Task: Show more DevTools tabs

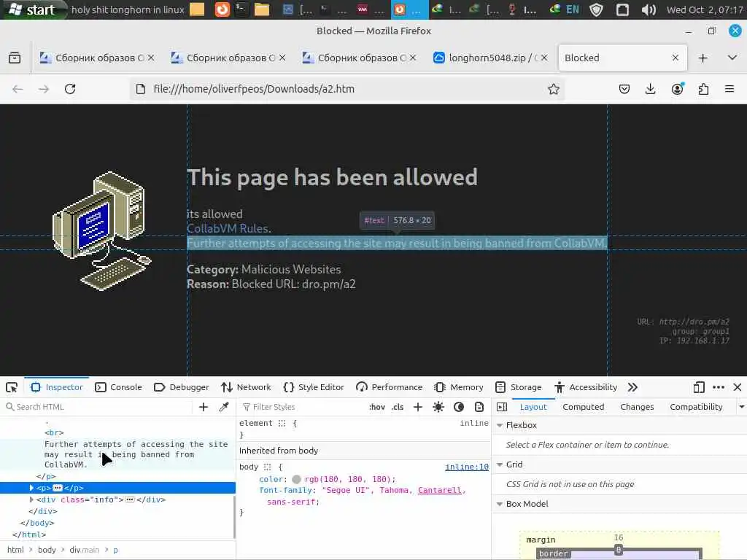Action: tap(632, 387)
